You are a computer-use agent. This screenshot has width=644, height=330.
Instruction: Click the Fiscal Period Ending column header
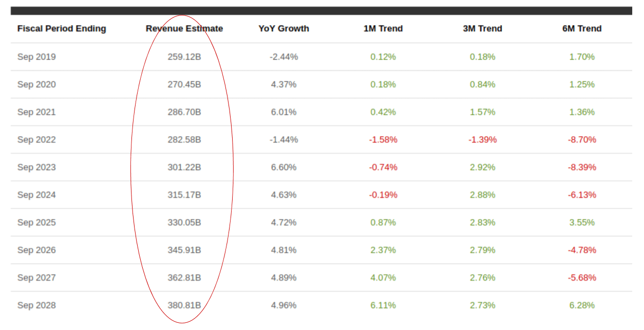[62, 29]
